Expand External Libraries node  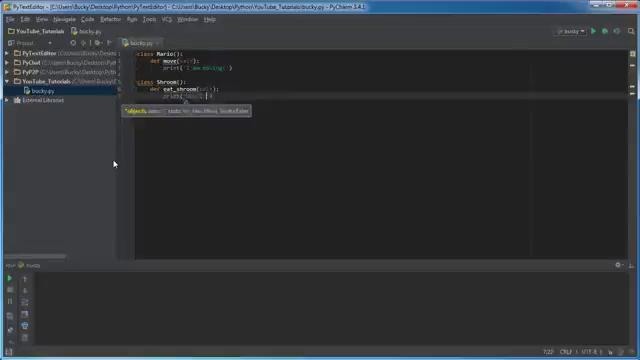pos(7,100)
